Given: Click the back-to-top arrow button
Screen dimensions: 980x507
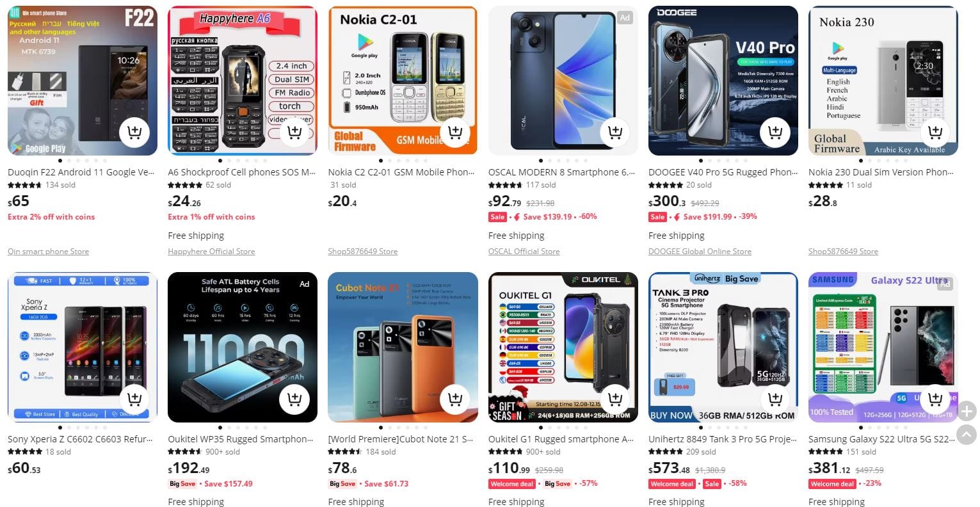Looking at the screenshot, I should click(967, 435).
